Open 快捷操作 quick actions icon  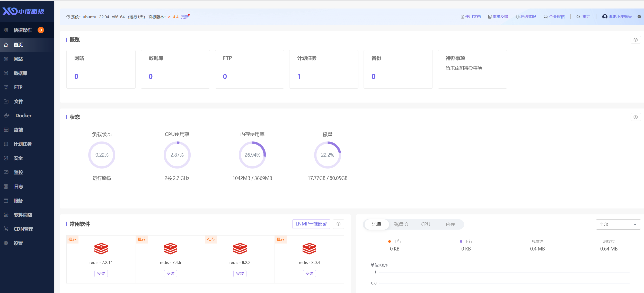point(6,30)
